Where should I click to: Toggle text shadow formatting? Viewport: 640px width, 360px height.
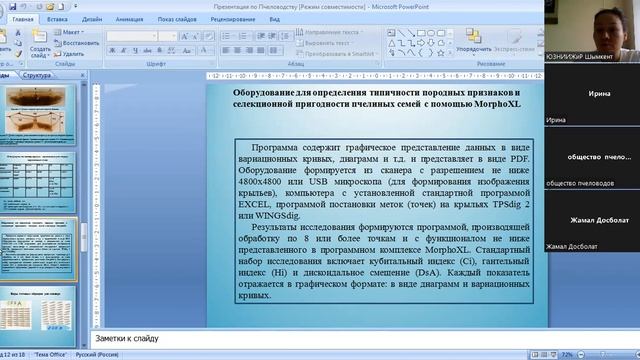coord(160,51)
